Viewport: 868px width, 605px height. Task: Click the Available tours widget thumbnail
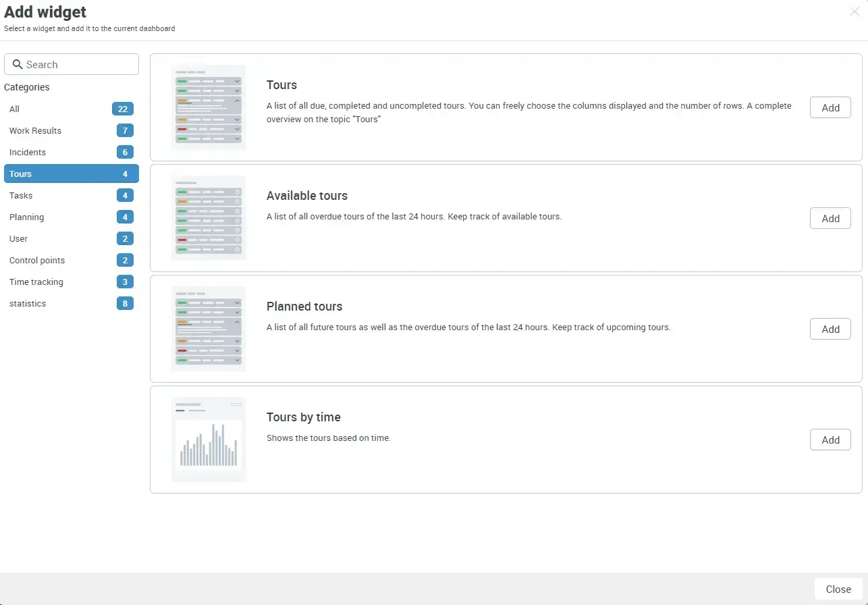pos(209,217)
